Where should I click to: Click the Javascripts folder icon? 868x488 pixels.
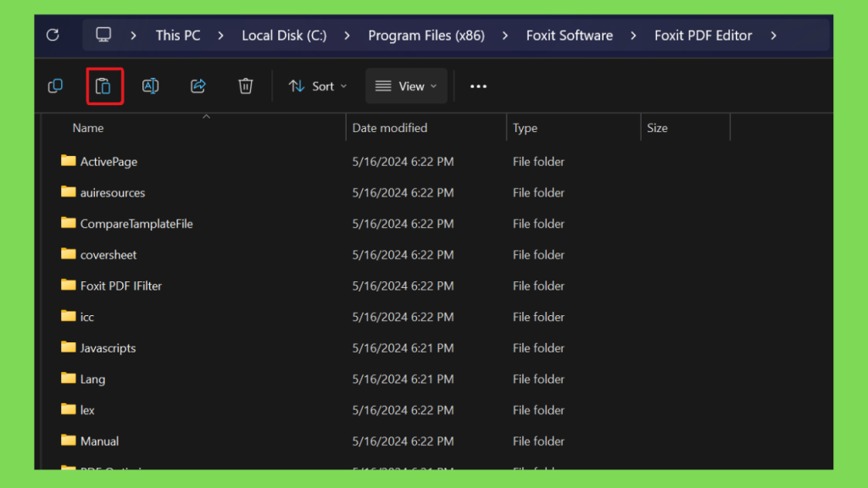[x=68, y=347]
